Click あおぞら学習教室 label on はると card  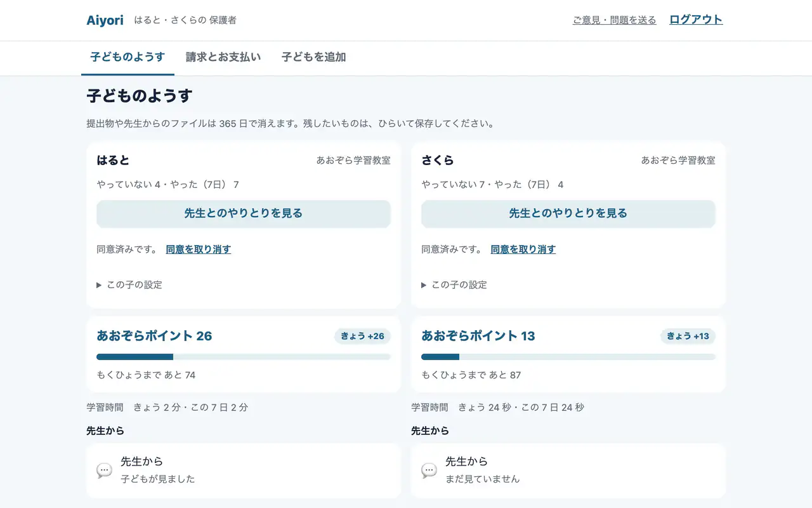tap(353, 161)
